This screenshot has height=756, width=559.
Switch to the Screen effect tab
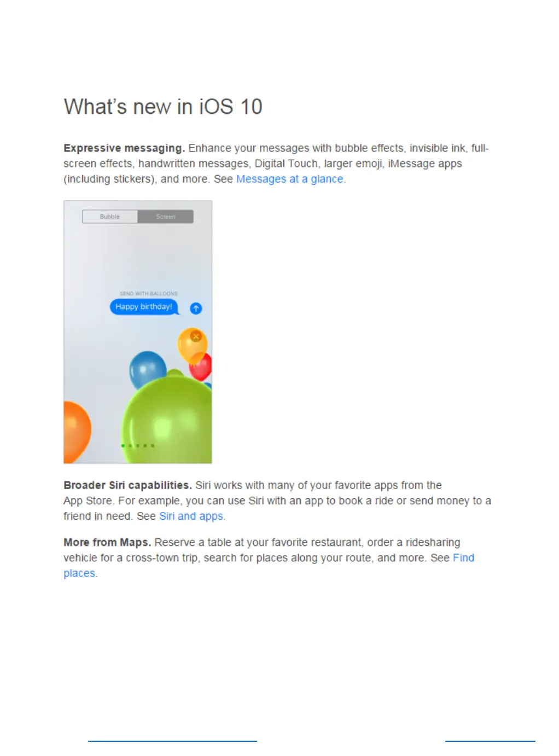click(x=166, y=217)
